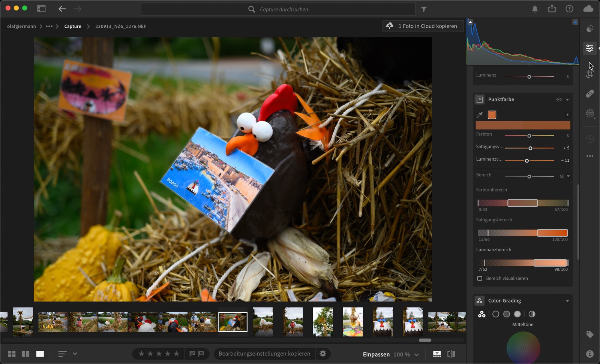Click the orange Punktfarbe color swatch
Screen dimensions: 600x364
pos(492,115)
